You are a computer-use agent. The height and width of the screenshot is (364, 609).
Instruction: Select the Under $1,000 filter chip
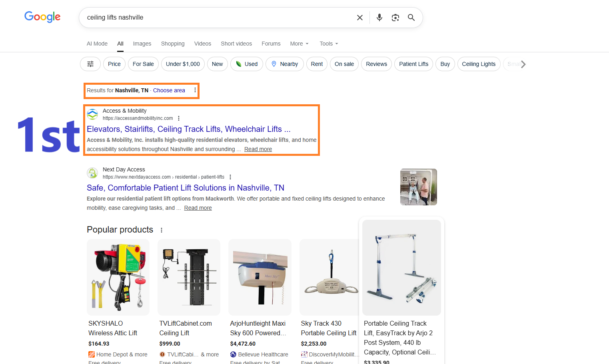[183, 64]
